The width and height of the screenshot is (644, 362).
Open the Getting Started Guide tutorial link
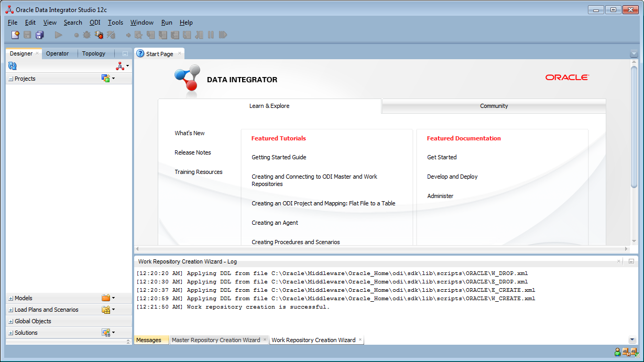pos(279,157)
